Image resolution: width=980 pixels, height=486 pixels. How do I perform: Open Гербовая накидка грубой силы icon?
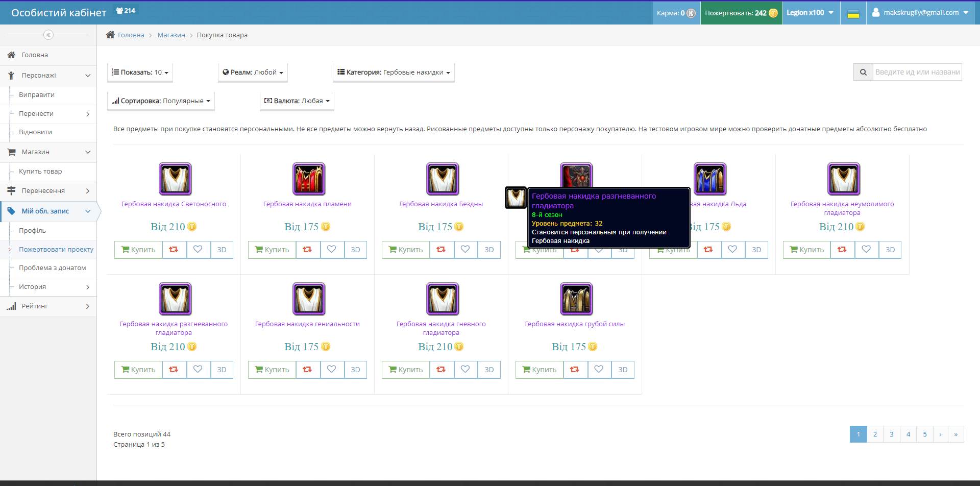[576, 299]
